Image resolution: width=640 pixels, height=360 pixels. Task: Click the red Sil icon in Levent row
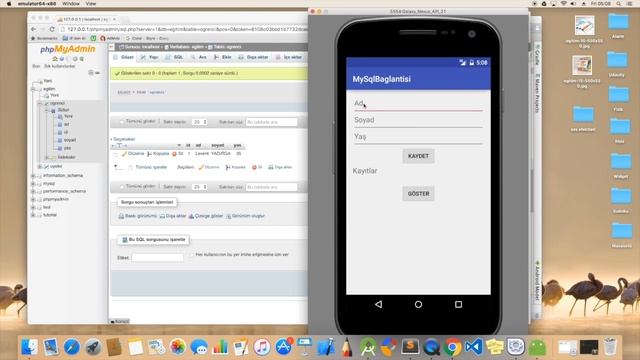tap(174, 154)
